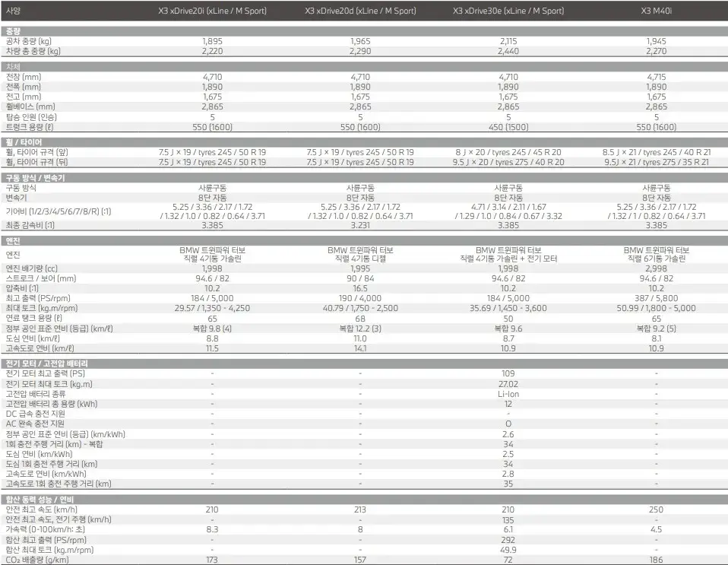Click the CO₂ emission value 186
Viewport: 728px width, 565px height.
[x=656, y=560]
